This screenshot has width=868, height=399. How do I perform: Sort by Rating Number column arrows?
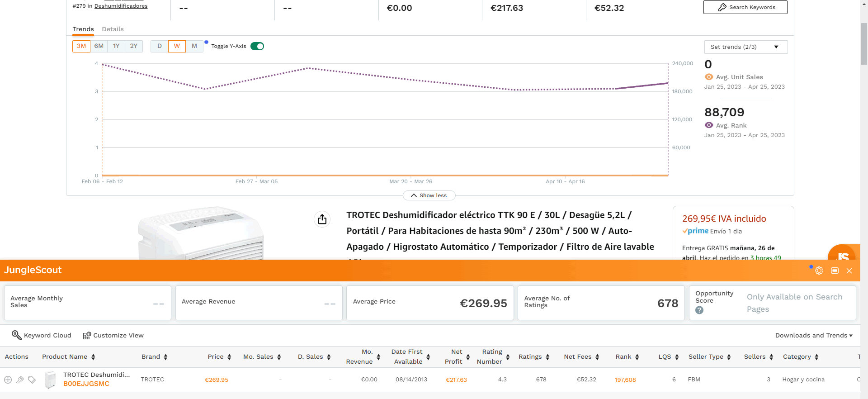tap(508, 357)
